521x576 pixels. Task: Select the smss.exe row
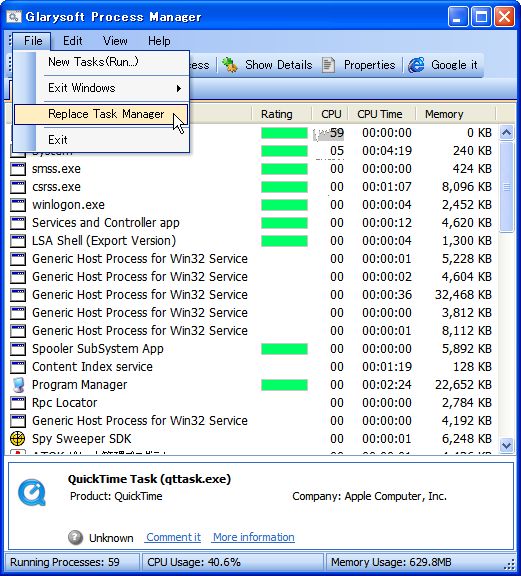click(252, 169)
